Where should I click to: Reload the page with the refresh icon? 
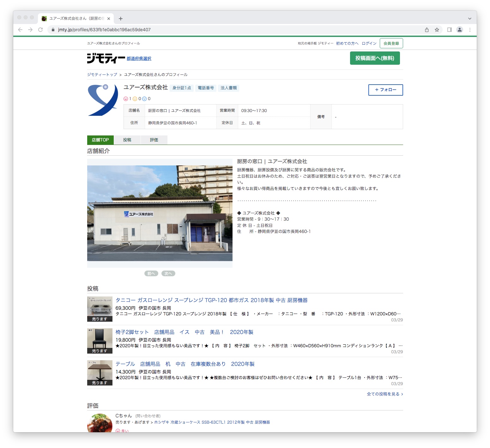[40, 30]
